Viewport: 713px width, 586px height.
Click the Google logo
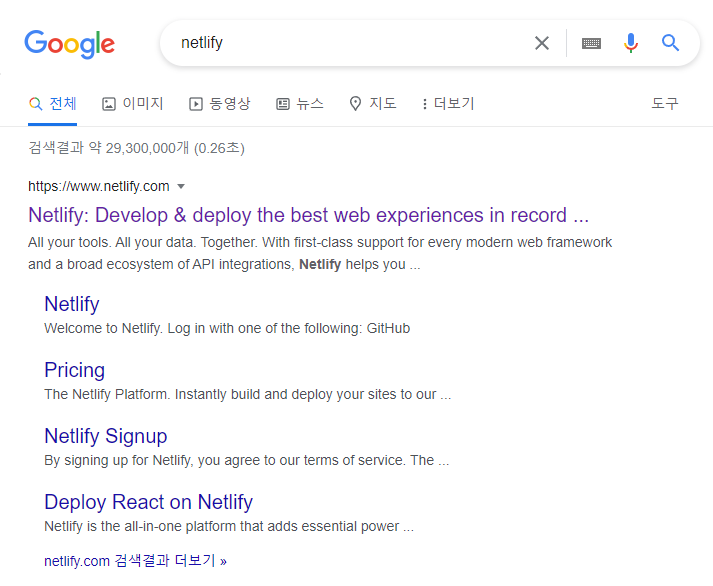[x=70, y=44]
